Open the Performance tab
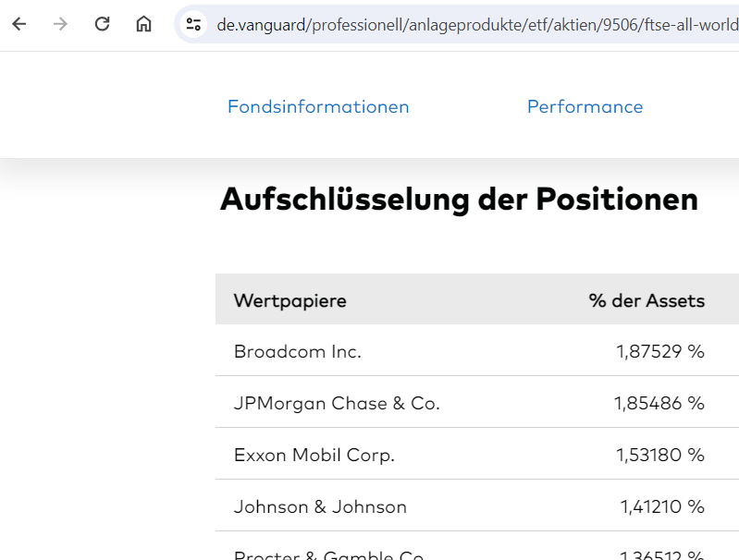Image resolution: width=739 pixels, height=560 pixels. [585, 106]
